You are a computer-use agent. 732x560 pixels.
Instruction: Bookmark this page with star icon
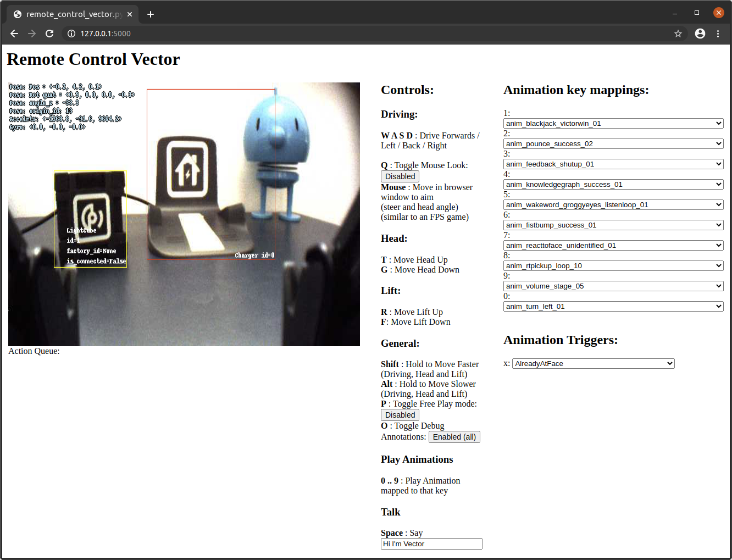(678, 34)
